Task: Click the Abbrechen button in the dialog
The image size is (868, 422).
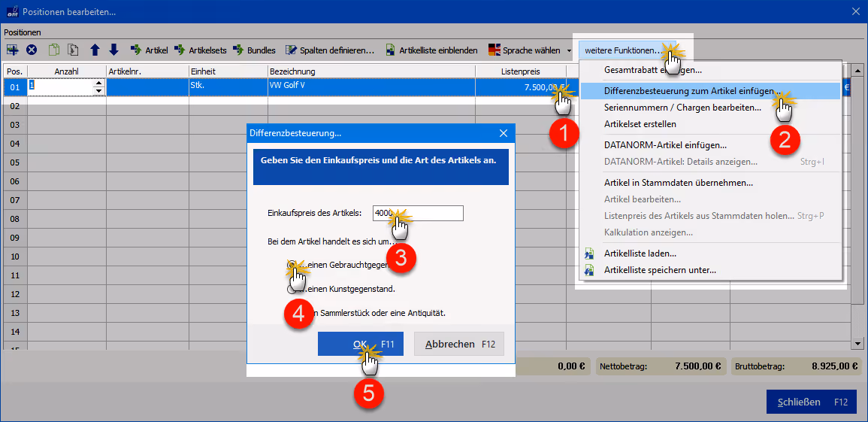Action: coord(459,344)
